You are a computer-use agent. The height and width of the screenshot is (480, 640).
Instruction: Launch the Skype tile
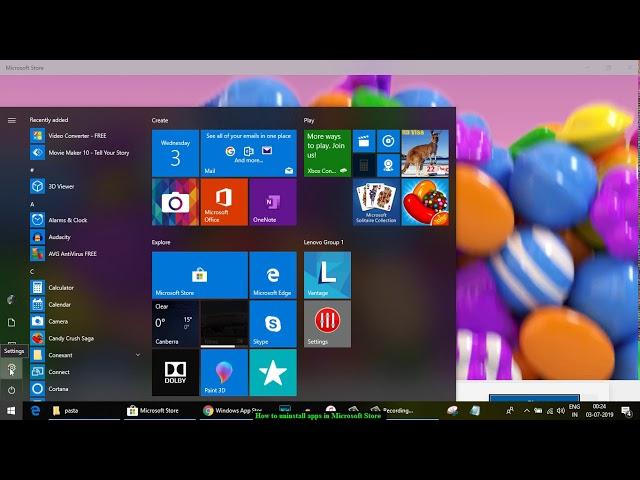click(273, 324)
